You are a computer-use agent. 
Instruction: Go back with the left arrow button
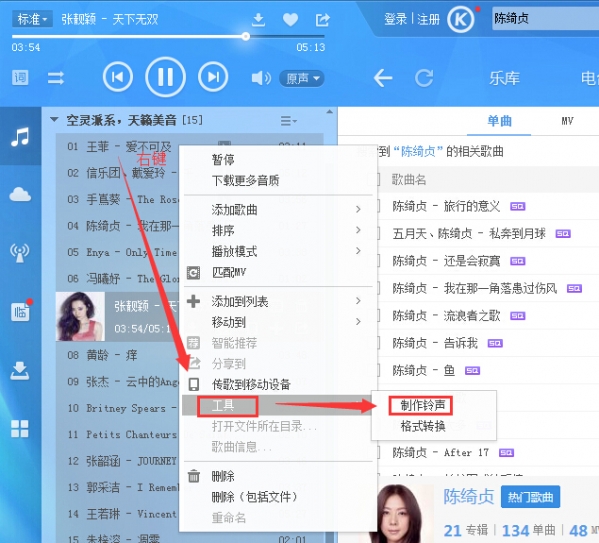click(383, 78)
